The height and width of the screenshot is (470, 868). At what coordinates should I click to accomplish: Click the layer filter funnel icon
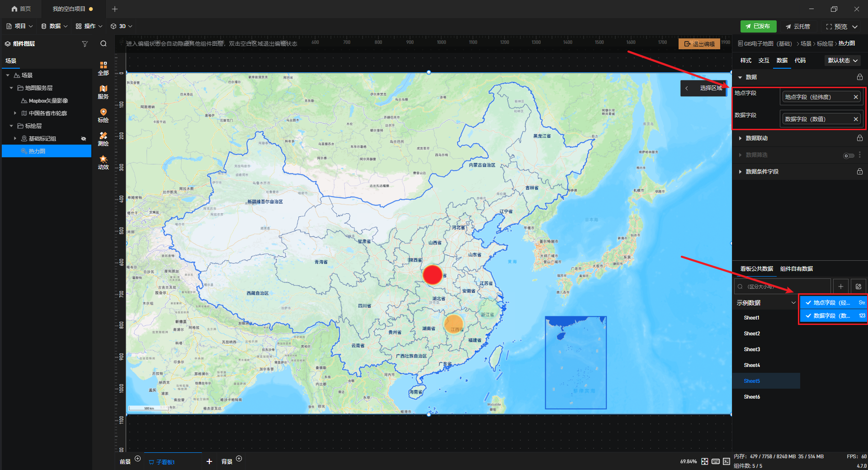[85, 44]
